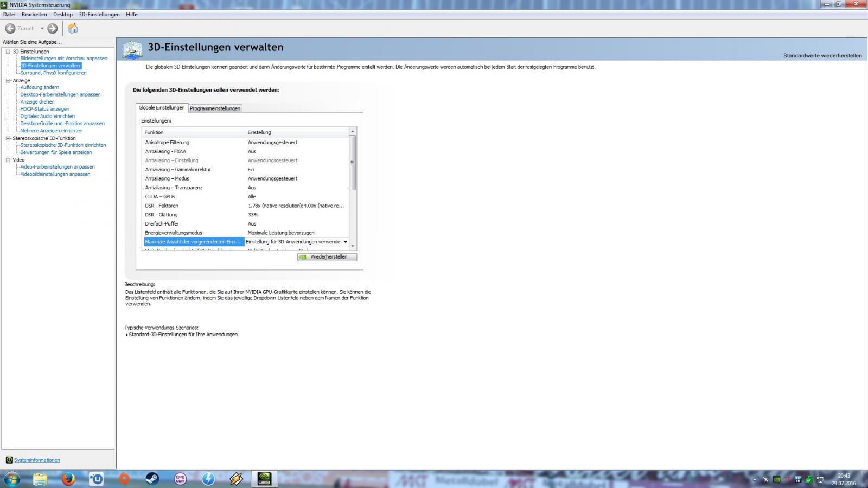This screenshot has height=488, width=868.
Task: Open Uplay from the taskbar
Action: click(96, 479)
